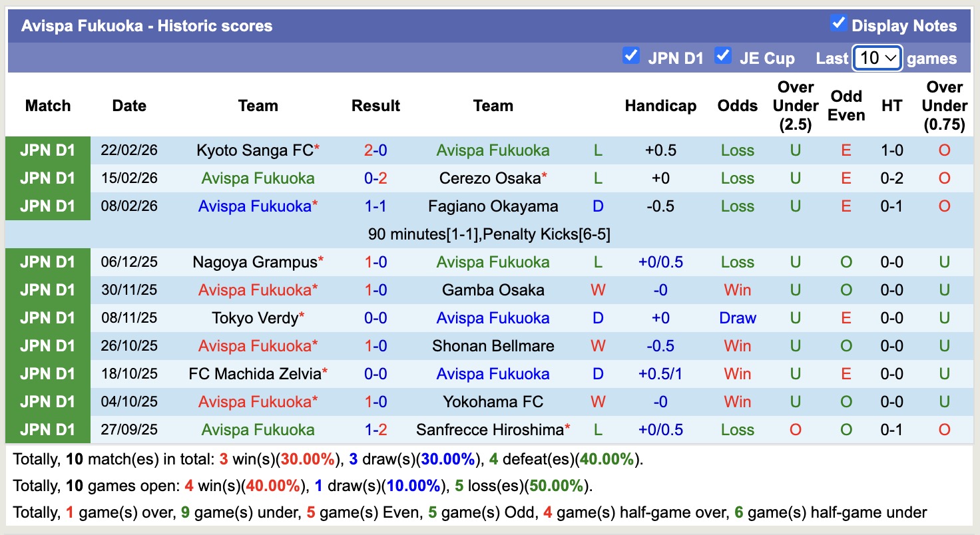
Task: Click the penalty kicks note row
Action: 489,234
